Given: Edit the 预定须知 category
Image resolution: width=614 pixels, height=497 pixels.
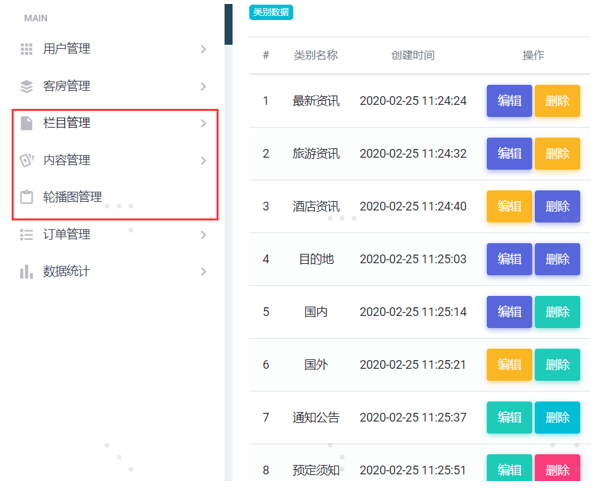Looking at the screenshot, I should [x=509, y=468].
